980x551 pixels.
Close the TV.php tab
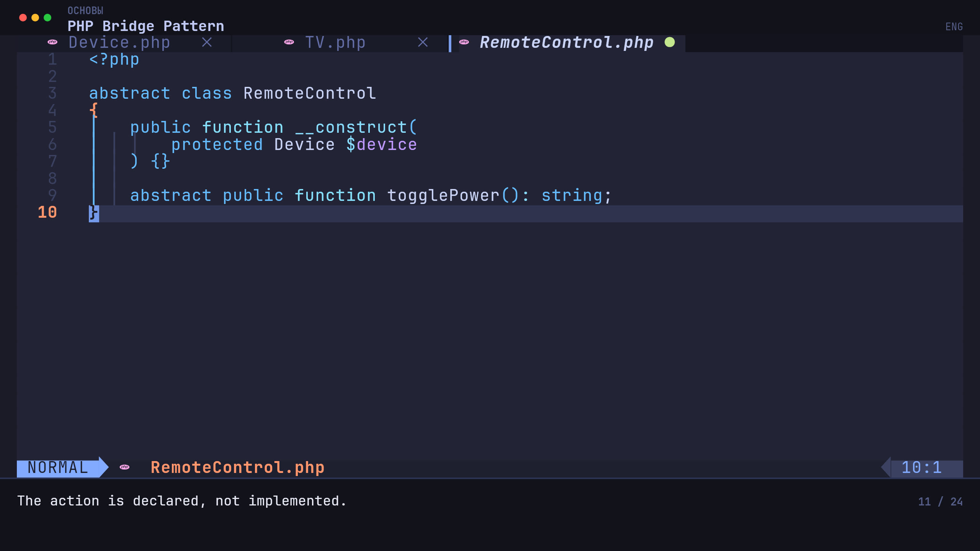423,42
